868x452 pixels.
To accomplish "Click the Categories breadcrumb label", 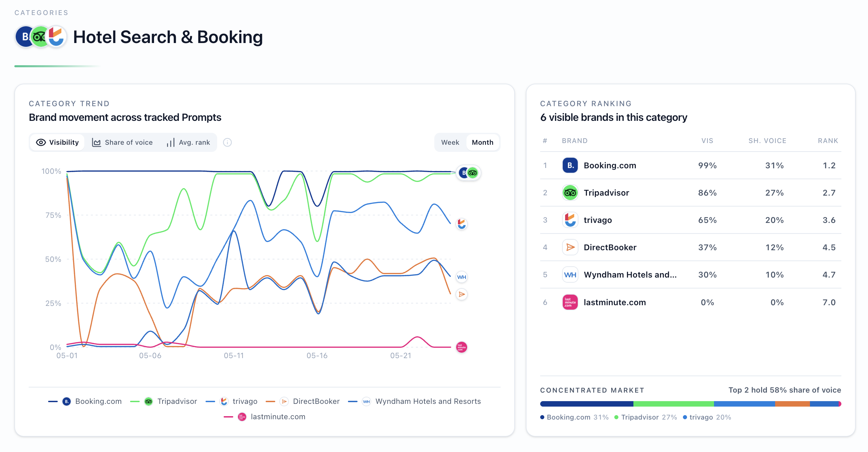I will tap(41, 13).
